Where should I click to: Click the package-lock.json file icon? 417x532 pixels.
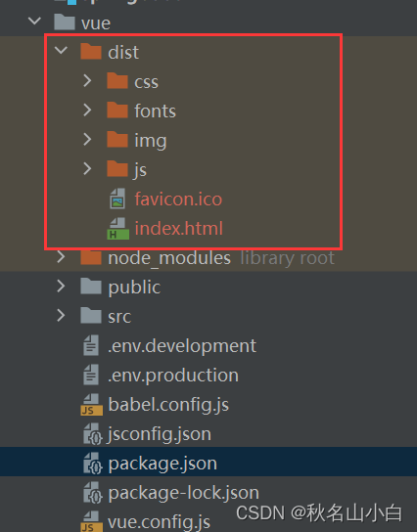click(92, 493)
